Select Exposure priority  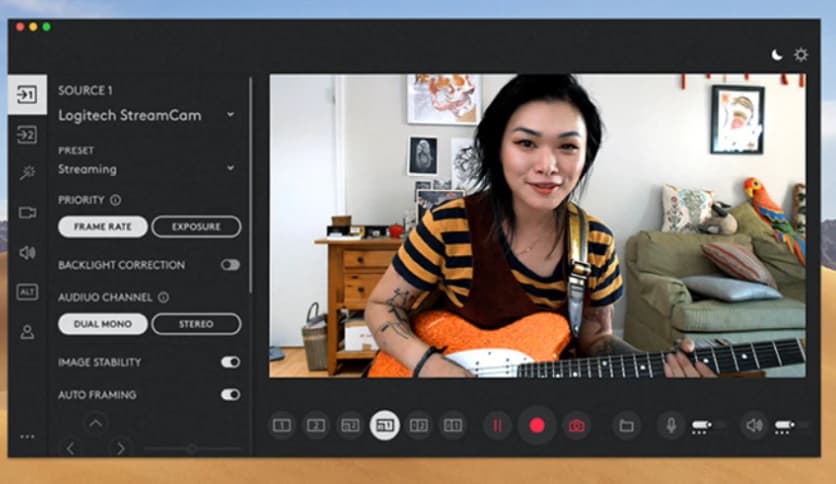[196, 227]
